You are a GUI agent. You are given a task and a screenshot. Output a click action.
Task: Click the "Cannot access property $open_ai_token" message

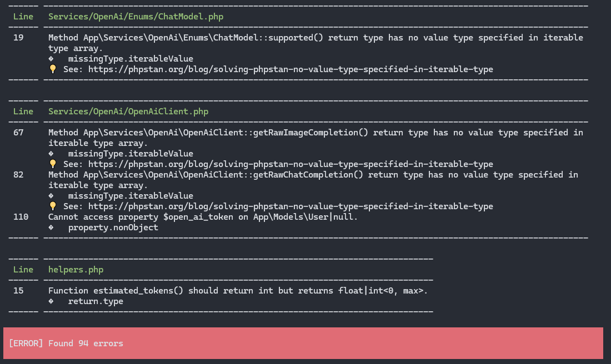(x=203, y=217)
